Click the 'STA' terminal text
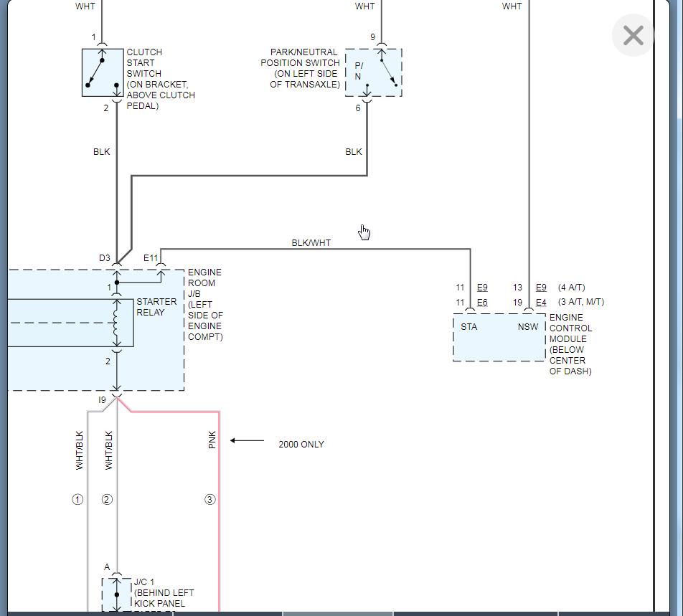 468,327
